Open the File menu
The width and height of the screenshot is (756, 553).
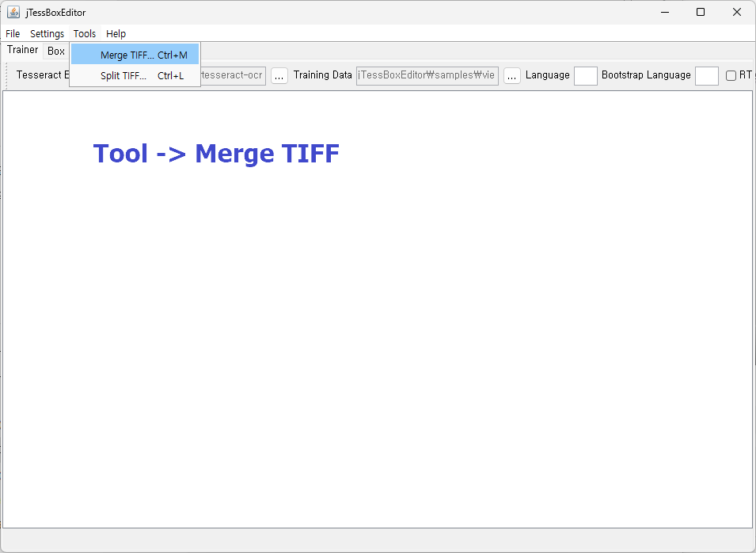[x=13, y=34]
